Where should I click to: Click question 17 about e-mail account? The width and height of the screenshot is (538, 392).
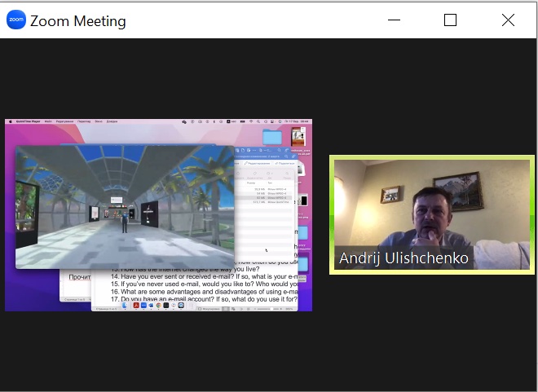click(204, 299)
